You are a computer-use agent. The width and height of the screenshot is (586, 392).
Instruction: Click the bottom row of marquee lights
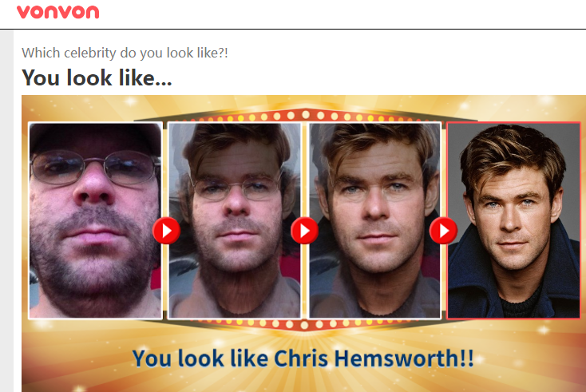click(305, 324)
